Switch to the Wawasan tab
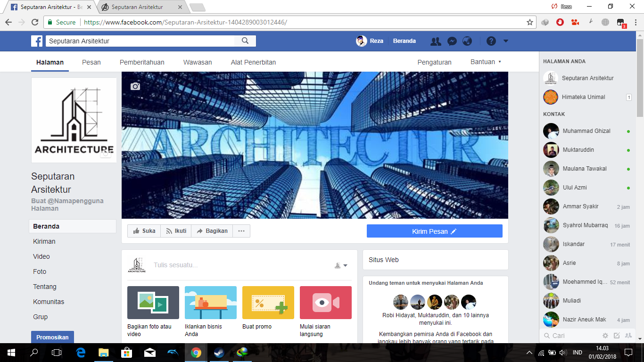The width and height of the screenshot is (644, 362). pyautogui.click(x=198, y=62)
